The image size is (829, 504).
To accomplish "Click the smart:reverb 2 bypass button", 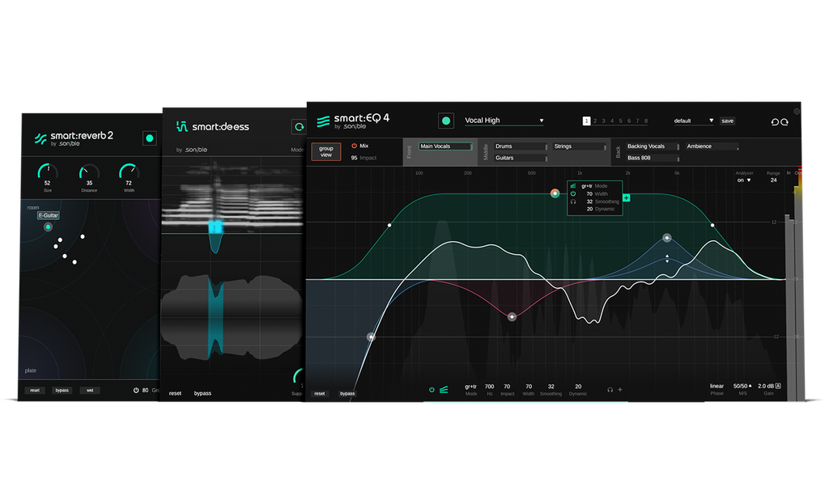I will point(62,391).
